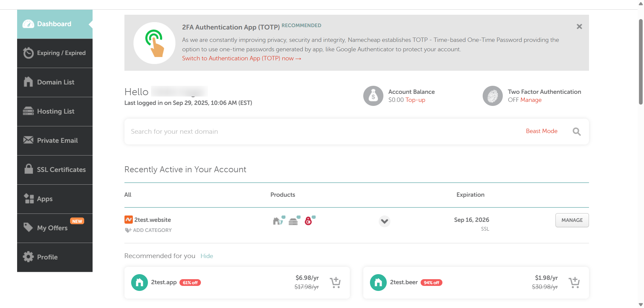Click the hosting product icon for 2test.website

(x=294, y=221)
